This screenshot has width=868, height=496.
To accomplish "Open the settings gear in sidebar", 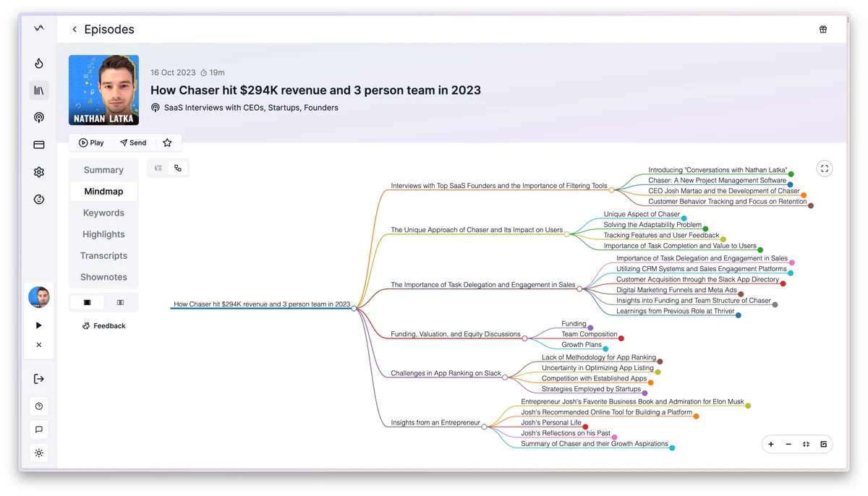I will [x=39, y=172].
